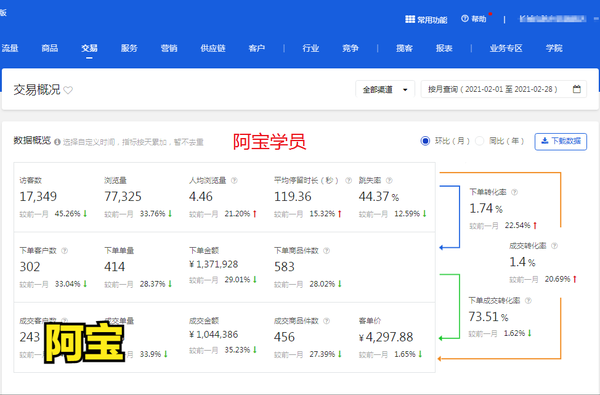Viewport: 600px width, 395px height.
Task: Click the 下单成交转化率 value 73.51%
Action: 488,317
